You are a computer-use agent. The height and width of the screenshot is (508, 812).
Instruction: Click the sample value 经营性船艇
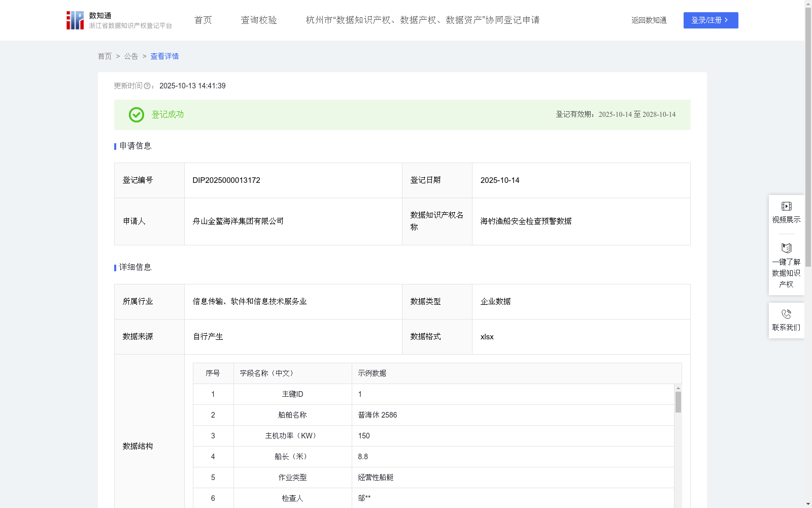[x=376, y=478]
